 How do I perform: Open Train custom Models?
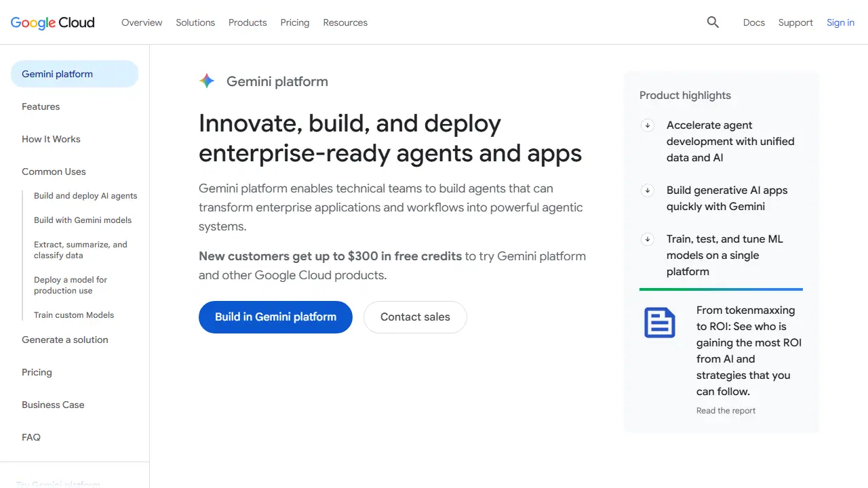[74, 315]
